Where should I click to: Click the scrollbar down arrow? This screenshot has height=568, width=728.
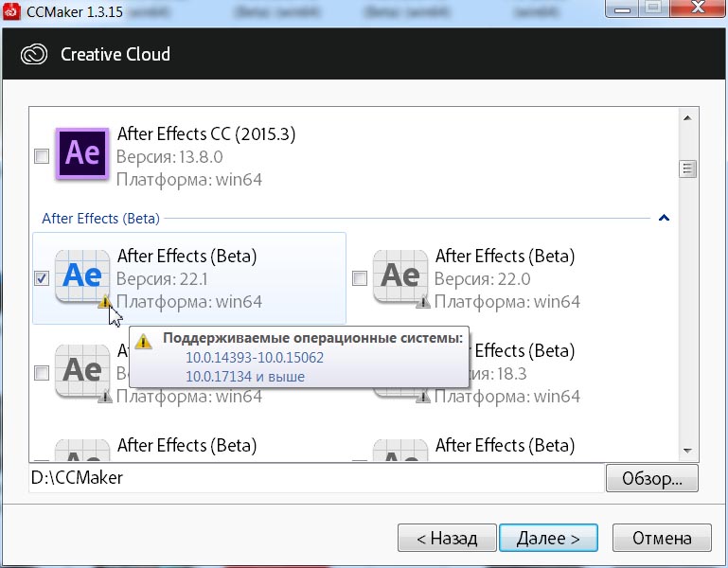687,450
